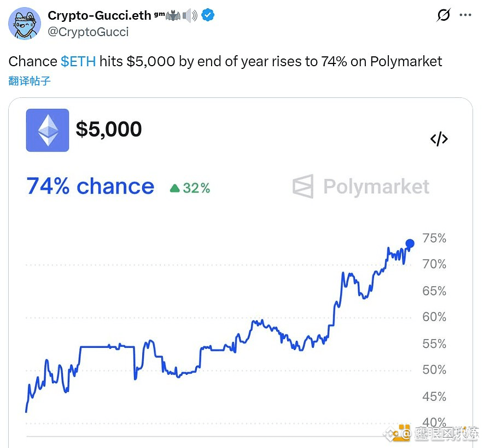The image size is (484, 448).
Task: Open the Grok slashed-circle icon
Action: pyautogui.click(x=443, y=15)
